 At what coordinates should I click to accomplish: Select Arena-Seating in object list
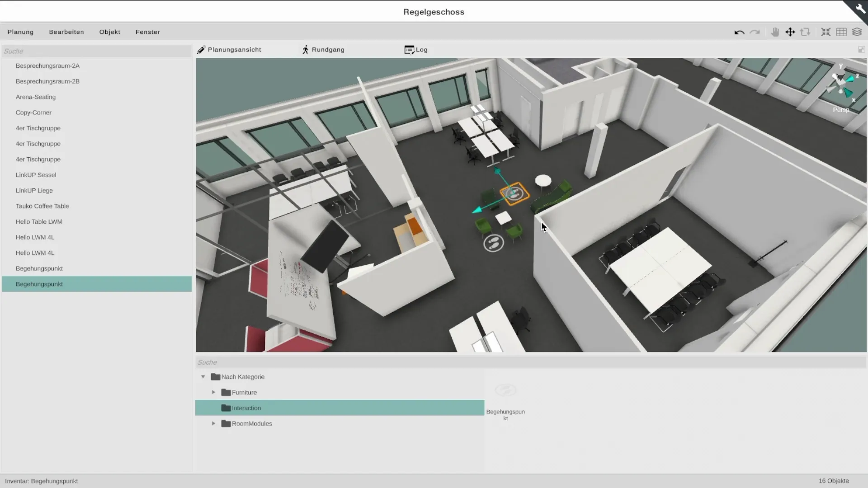[x=97, y=97]
